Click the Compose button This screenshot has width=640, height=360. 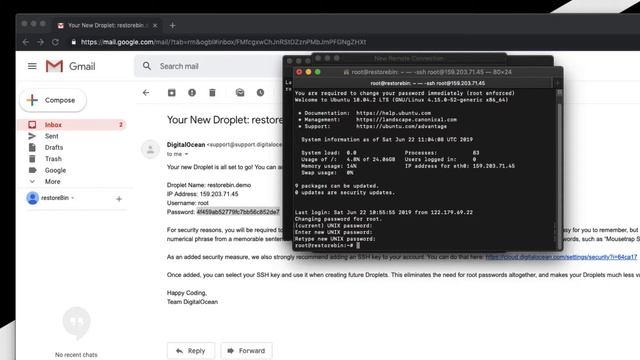click(53, 100)
